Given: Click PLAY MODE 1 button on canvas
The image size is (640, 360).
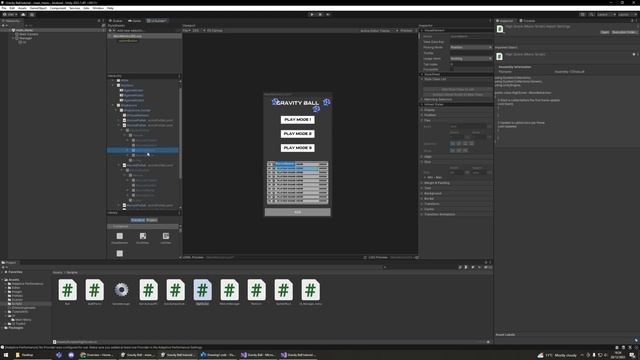Looking at the screenshot, I should point(298,120).
